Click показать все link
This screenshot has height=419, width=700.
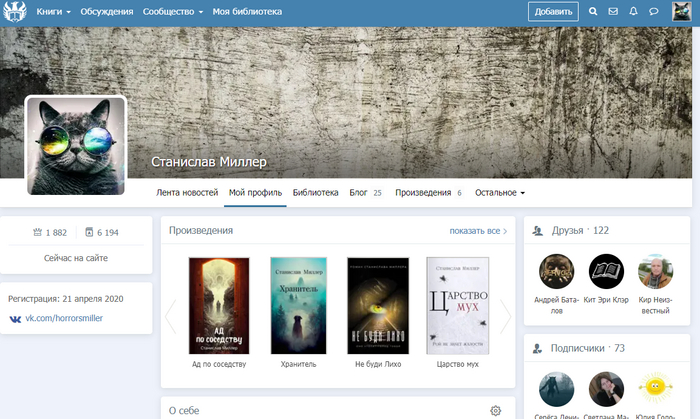[x=478, y=231]
